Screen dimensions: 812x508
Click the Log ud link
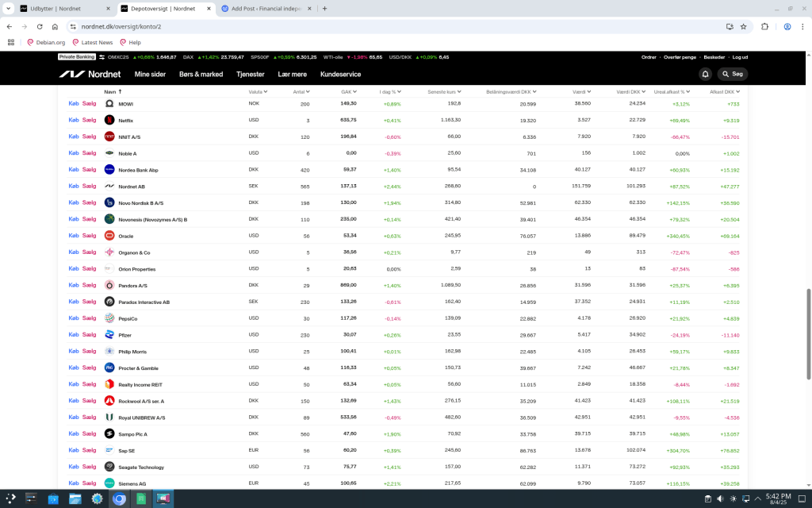pos(739,57)
